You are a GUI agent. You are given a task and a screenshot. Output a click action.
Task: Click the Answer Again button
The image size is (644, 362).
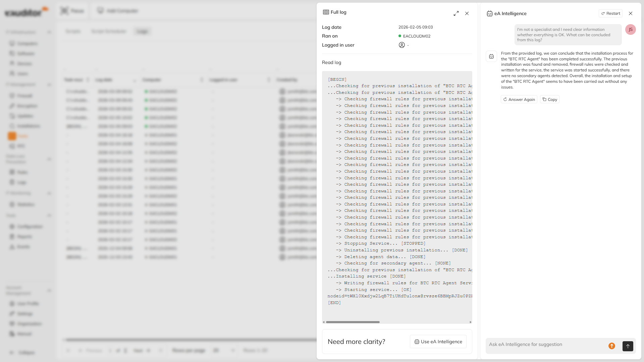[519, 100]
